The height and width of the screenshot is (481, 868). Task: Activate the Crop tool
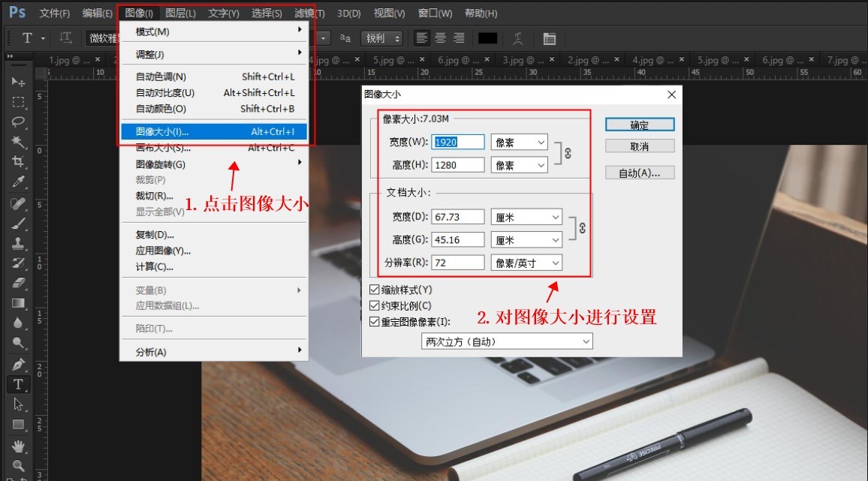[18, 162]
